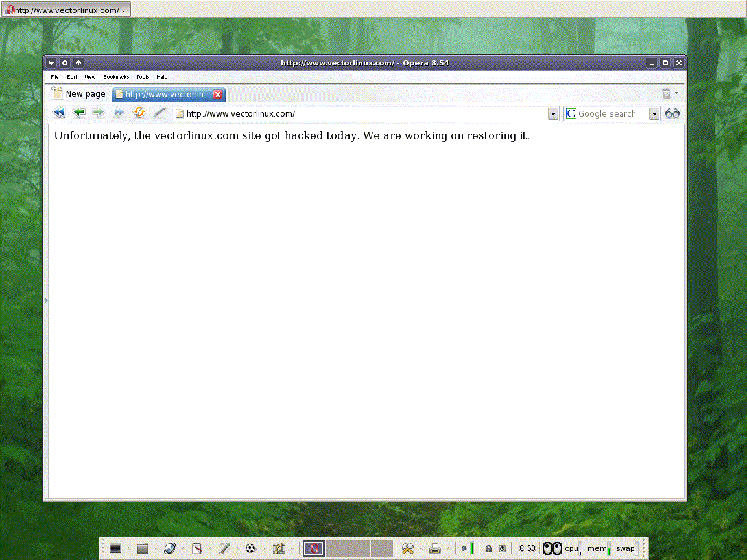Expand the address bar history dropdown
The height and width of the screenshot is (560, 747).
pos(553,114)
